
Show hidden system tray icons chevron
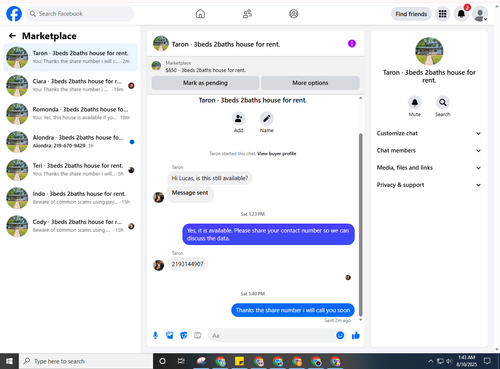pyautogui.click(x=430, y=361)
